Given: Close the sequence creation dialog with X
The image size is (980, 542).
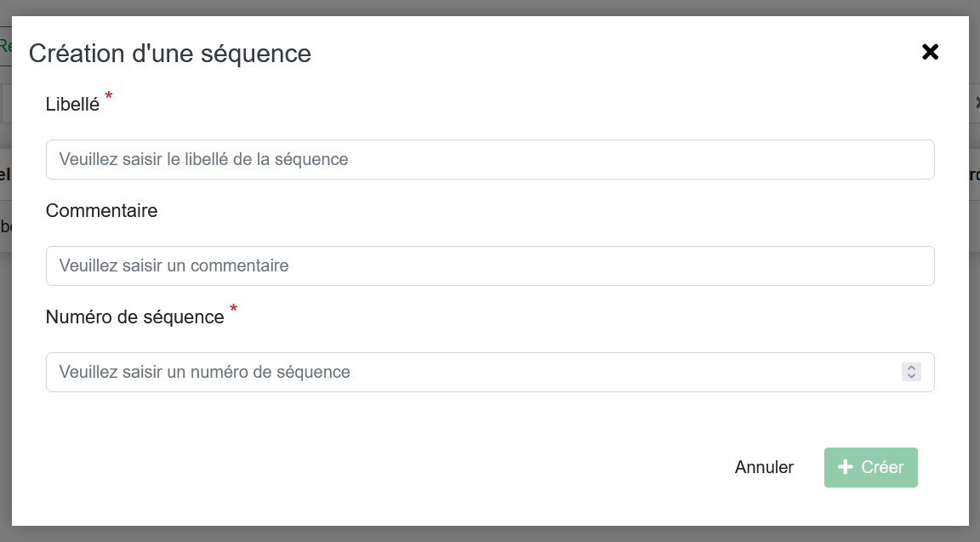Looking at the screenshot, I should (930, 52).
